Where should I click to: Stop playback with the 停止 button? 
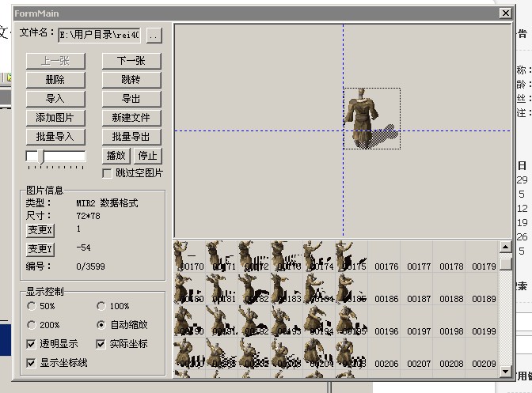(x=148, y=156)
